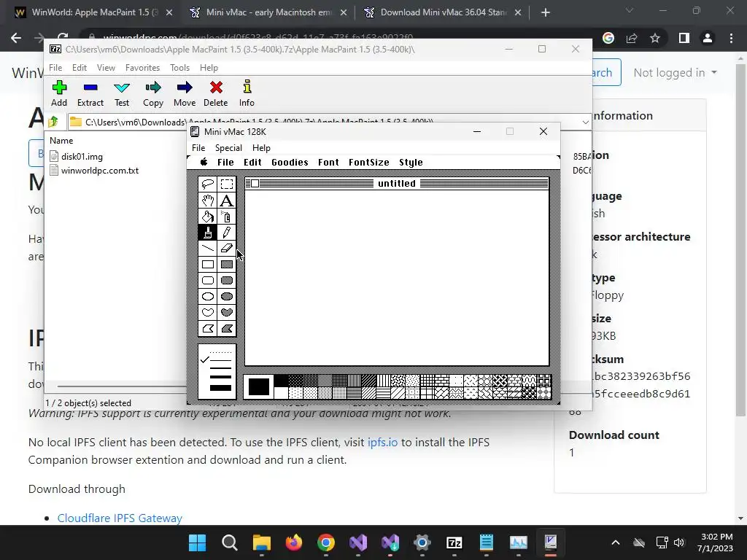Choose the Grabber hand tool
Viewport: 747px width, 560px height.
208,201
